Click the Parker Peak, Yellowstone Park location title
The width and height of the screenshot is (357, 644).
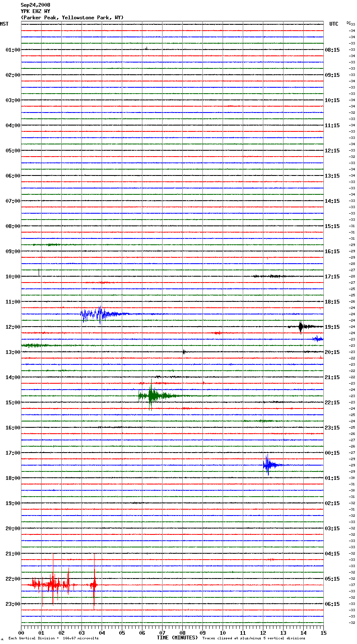tap(72, 18)
